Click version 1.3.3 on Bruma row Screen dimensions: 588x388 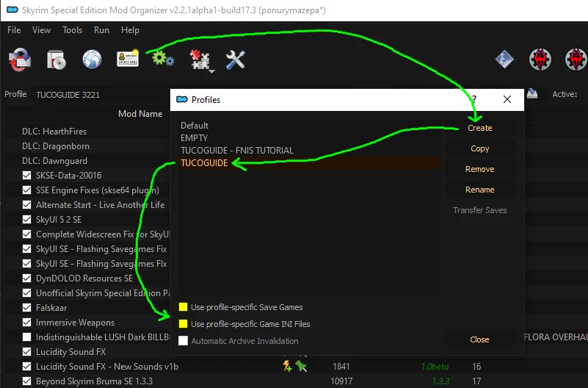coord(440,381)
